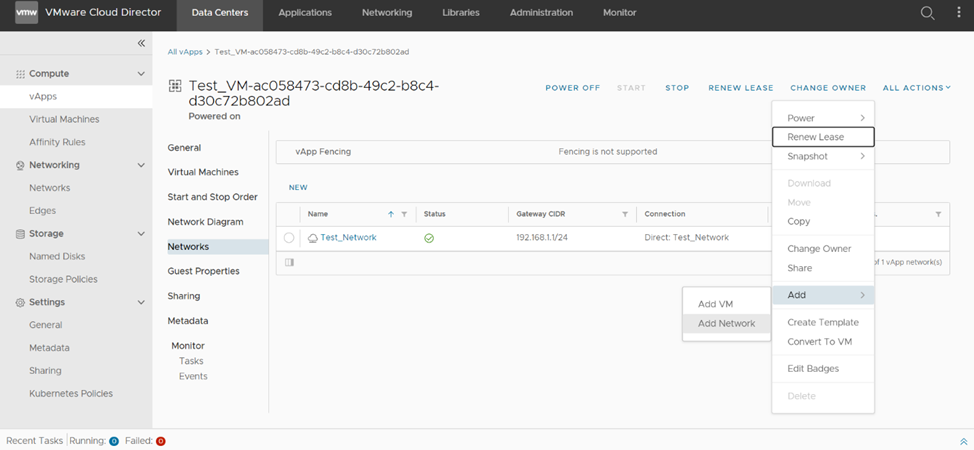Image resolution: width=974 pixels, height=450 pixels.
Task: Click the NEW button above networks table
Action: (298, 188)
